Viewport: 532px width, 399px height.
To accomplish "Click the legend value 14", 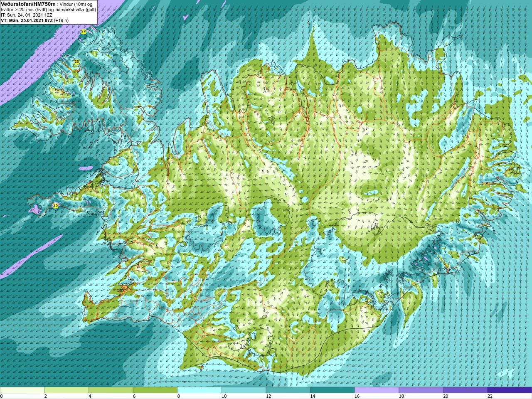I will pos(313,396).
